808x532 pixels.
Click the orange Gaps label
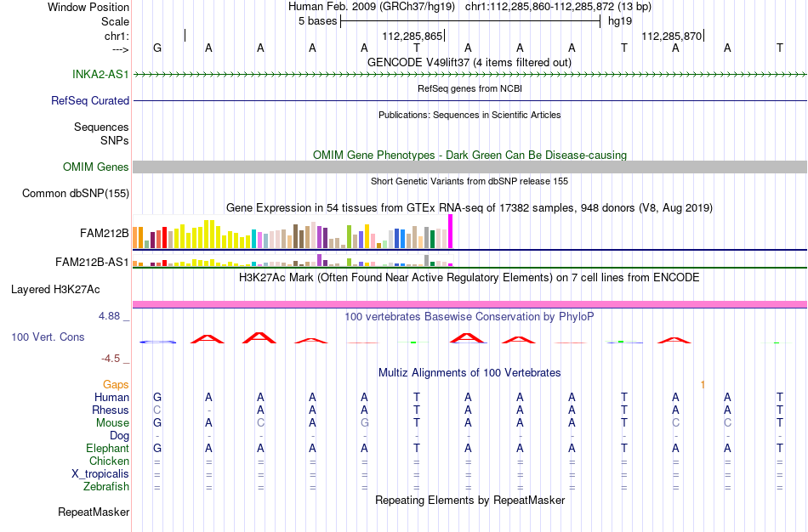(x=116, y=385)
